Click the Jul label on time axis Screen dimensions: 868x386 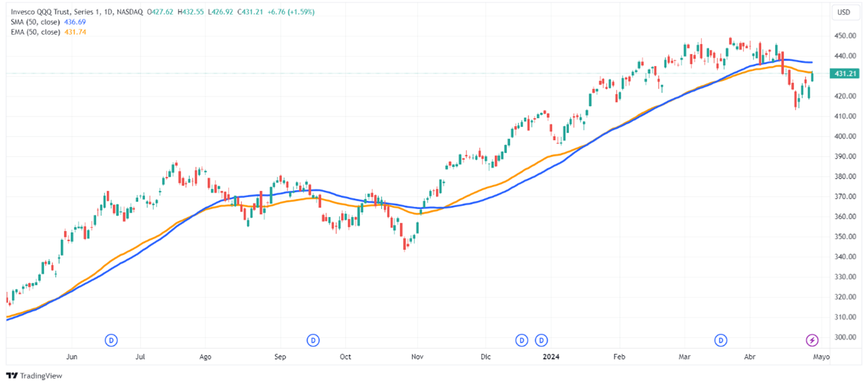point(140,357)
